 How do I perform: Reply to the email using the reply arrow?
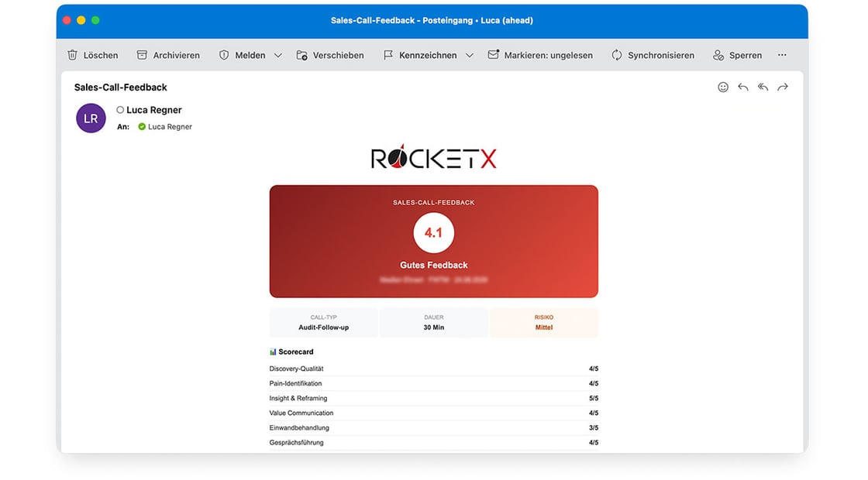pyautogui.click(x=743, y=87)
